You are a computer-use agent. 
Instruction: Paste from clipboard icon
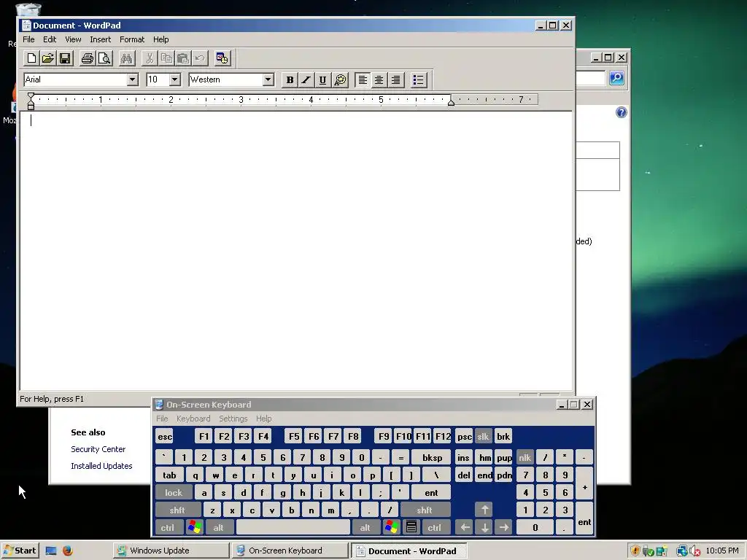click(x=183, y=58)
